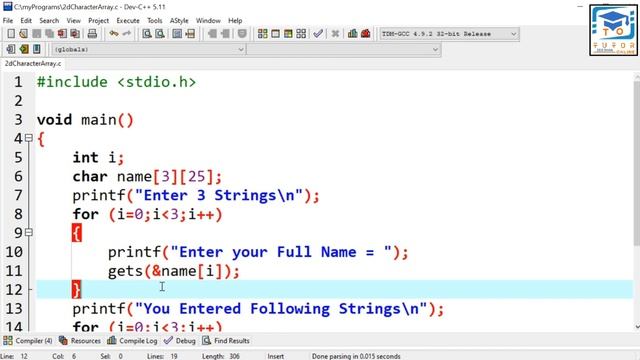The height and width of the screenshot is (360, 640).
Task: Start debugging with the checkmark icon
Action: (318, 34)
